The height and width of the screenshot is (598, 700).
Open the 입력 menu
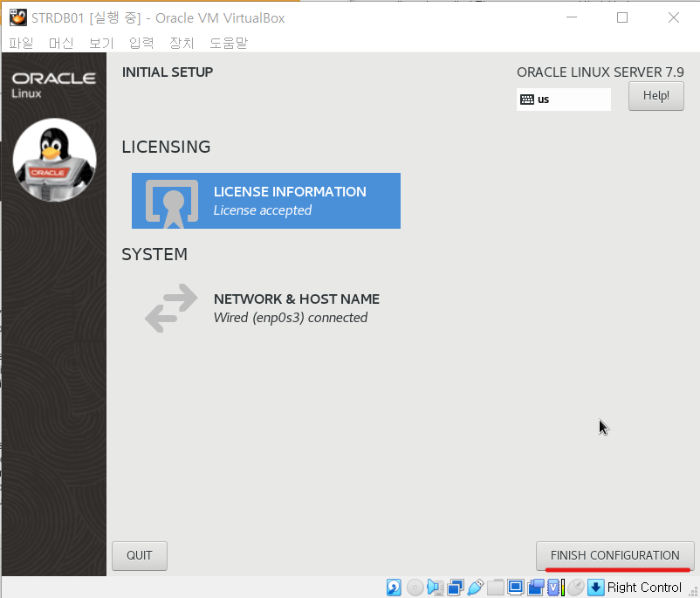pyautogui.click(x=141, y=43)
